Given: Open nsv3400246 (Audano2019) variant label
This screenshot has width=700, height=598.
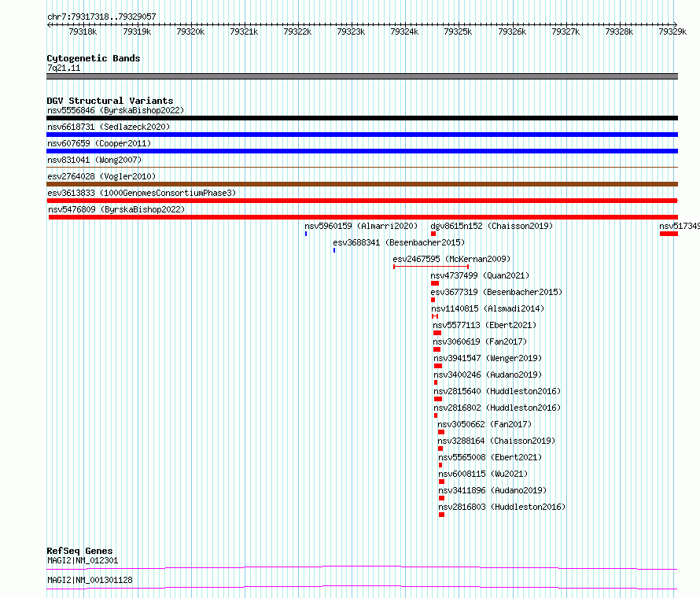Looking at the screenshot, I should [x=488, y=375].
